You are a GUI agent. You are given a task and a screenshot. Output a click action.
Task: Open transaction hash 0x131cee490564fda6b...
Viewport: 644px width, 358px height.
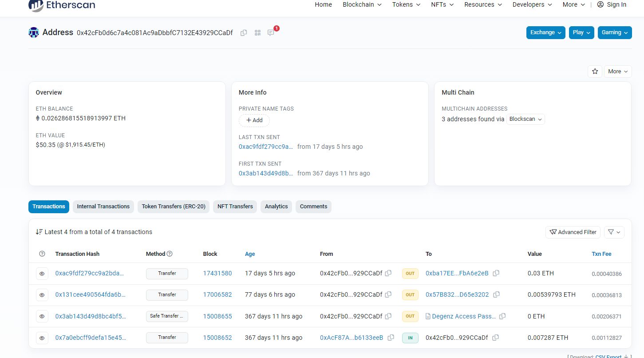(x=91, y=294)
